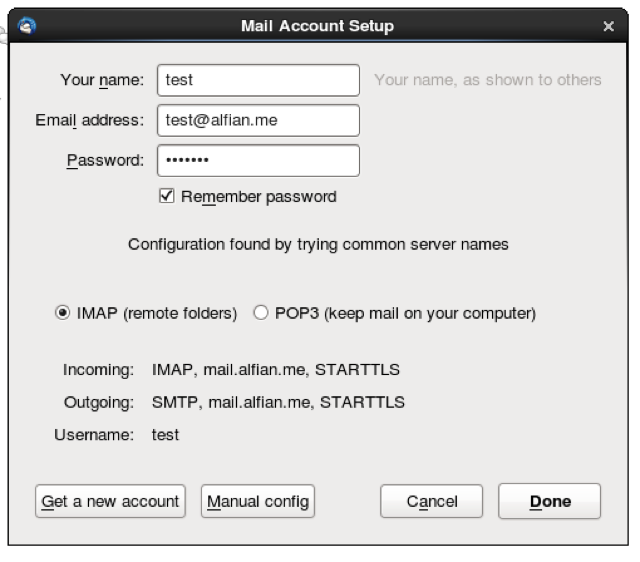This screenshot has width=640, height=562.
Task: Click the 'Username:' label
Action: click(x=94, y=435)
